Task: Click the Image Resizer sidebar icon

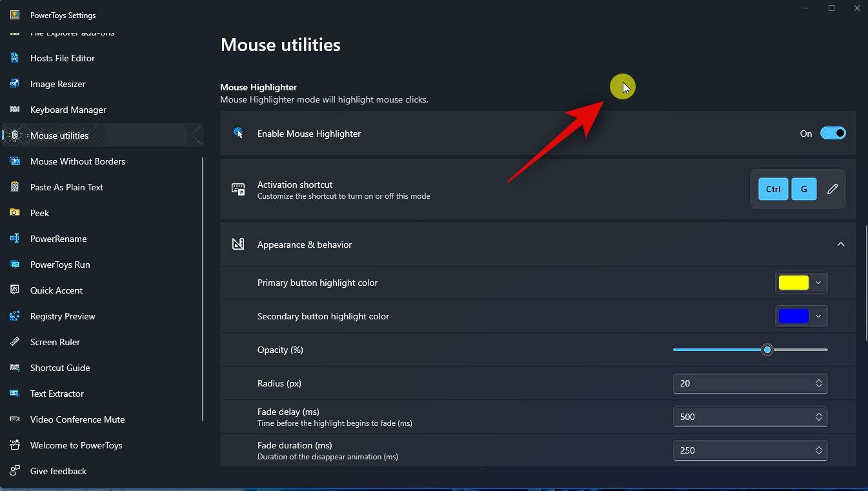Action: click(15, 84)
